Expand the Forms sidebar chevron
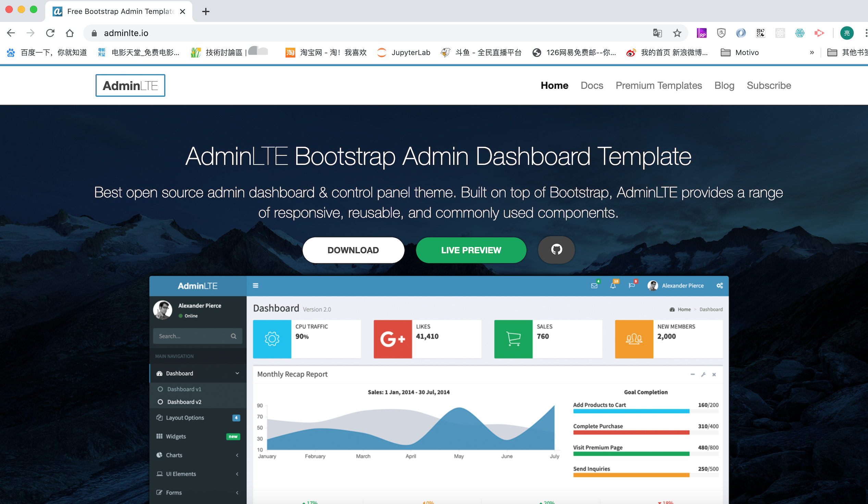Screen dimensions: 868x504 pyautogui.click(x=237, y=493)
